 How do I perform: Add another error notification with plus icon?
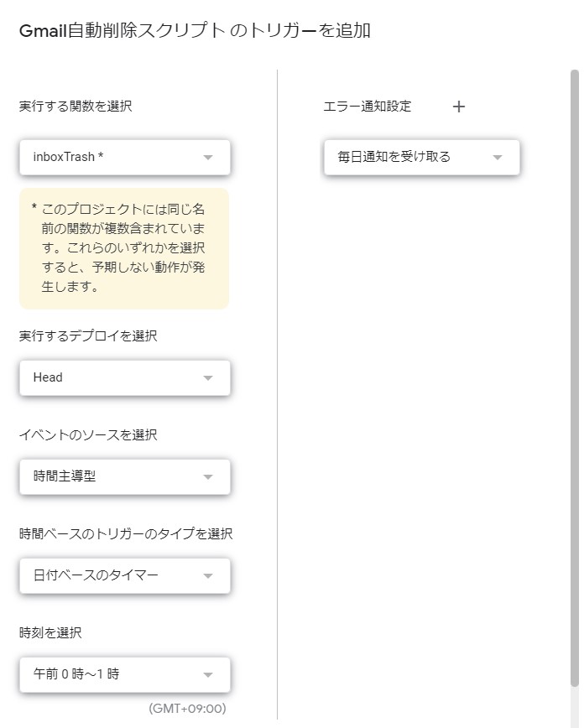[x=458, y=107]
